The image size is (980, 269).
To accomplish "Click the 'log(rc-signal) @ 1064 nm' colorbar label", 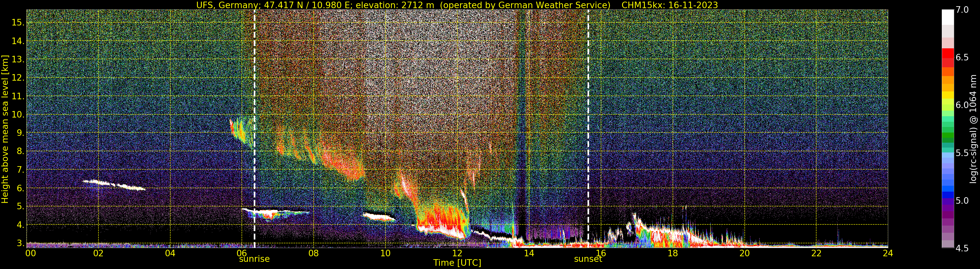I will point(974,129).
